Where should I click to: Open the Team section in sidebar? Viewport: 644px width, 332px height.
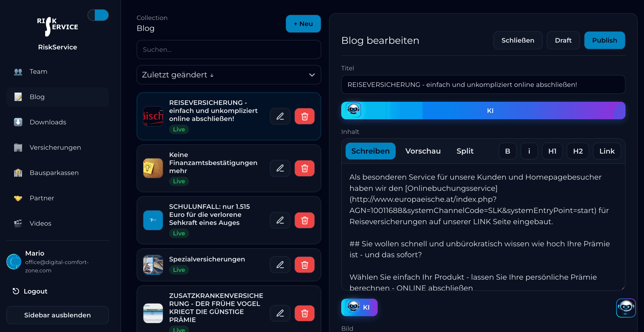38,72
